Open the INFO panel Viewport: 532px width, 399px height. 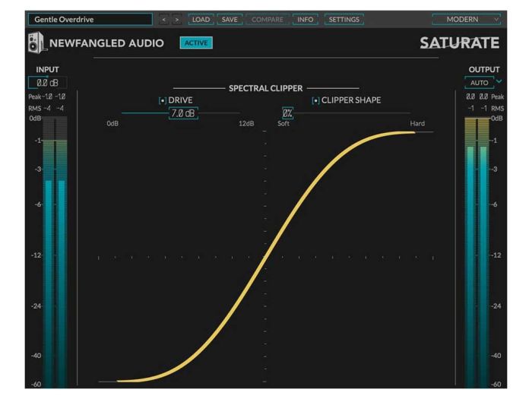coord(306,20)
